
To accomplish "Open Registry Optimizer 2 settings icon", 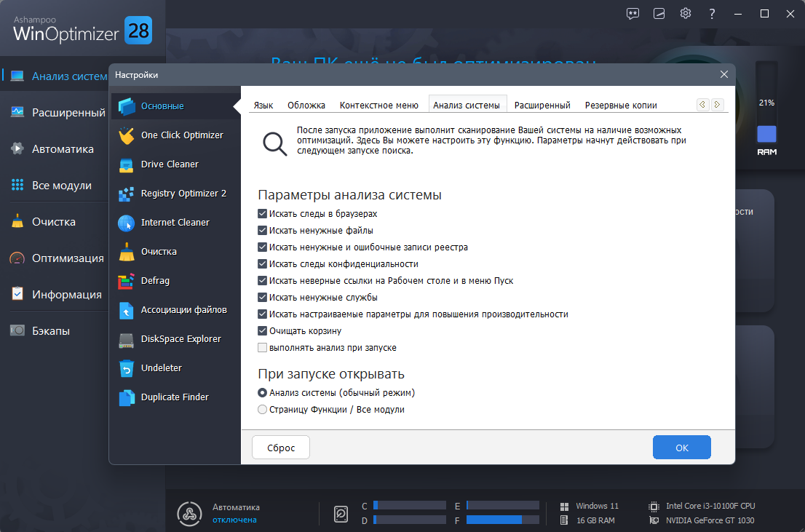I will click(127, 194).
